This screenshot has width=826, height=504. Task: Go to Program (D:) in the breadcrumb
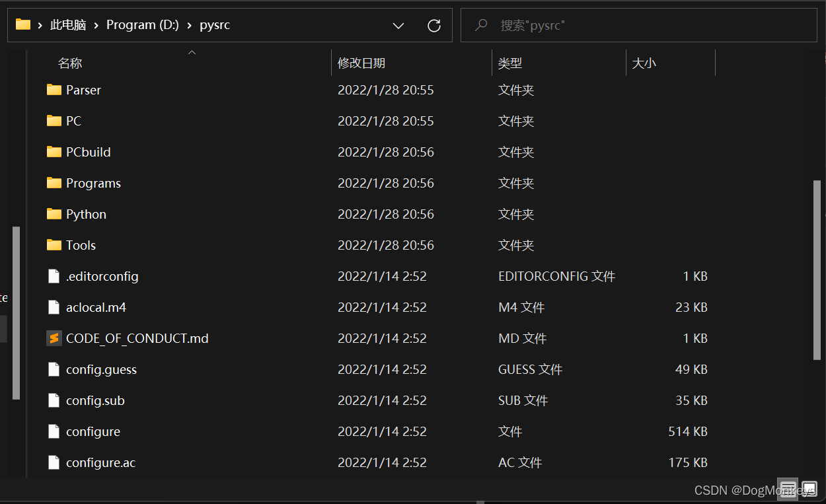pyautogui.click(x=143, y=25)
